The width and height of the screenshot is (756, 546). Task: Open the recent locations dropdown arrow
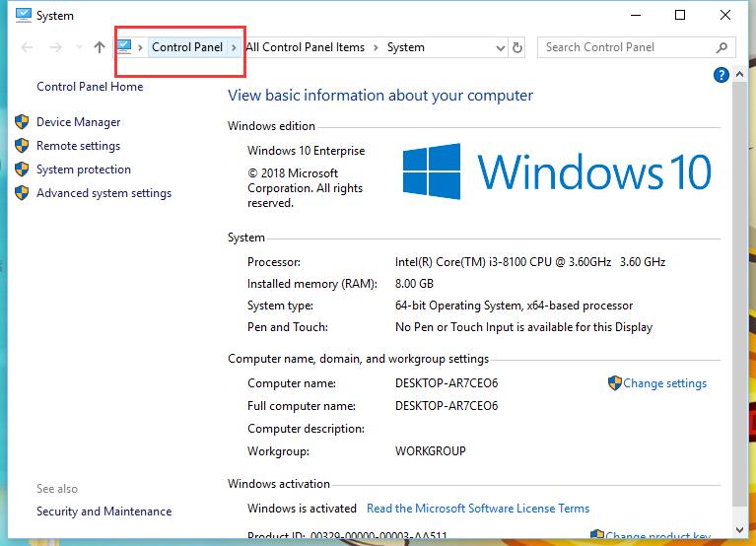point(79,47)
